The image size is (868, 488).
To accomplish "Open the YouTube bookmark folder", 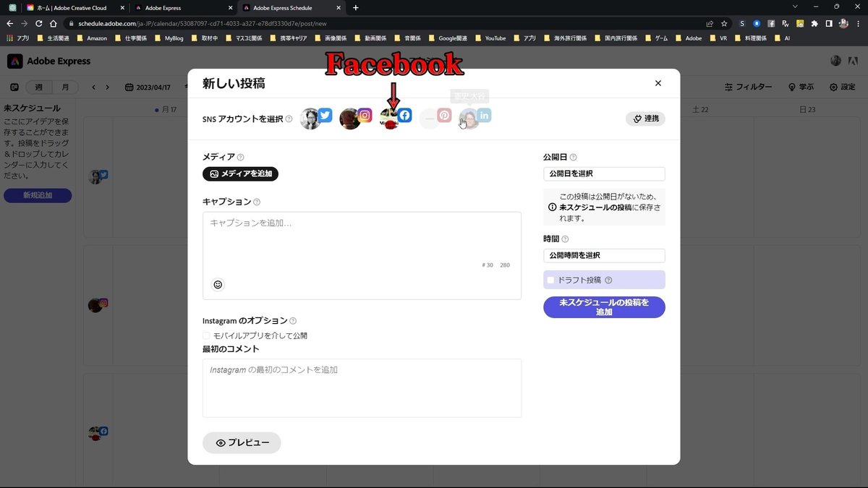I will [x=490, y=38].
